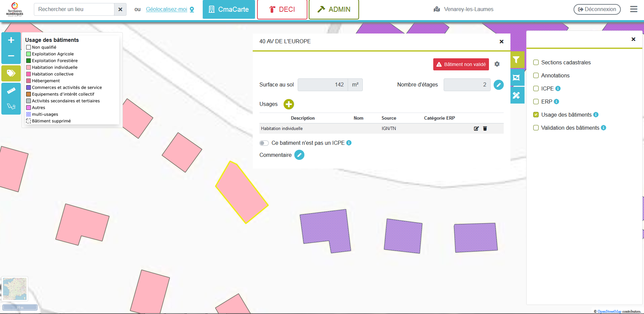
Task: Open the filter funnel tool
Action: [x=516, y=60]
